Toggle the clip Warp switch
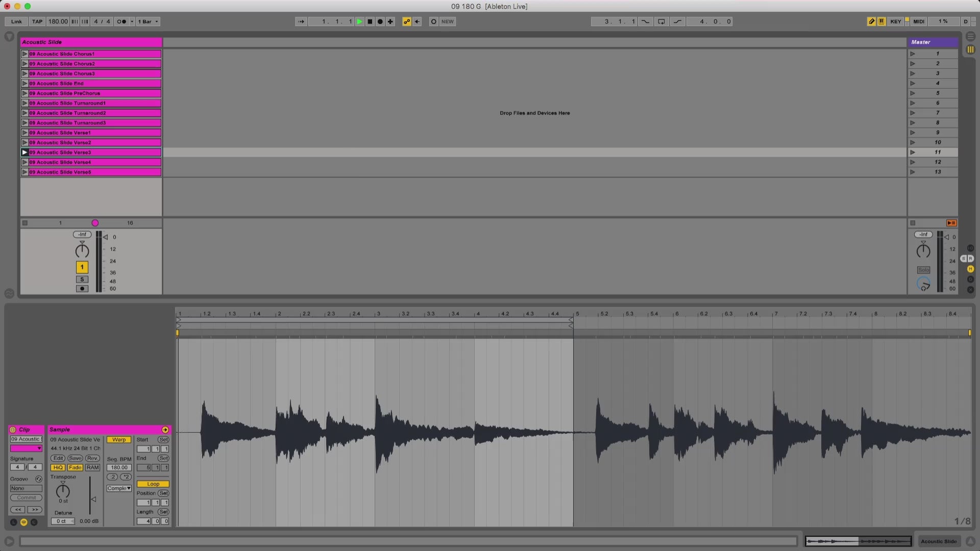Viewport: 980px width, 551px height. (x=119, y=440)
